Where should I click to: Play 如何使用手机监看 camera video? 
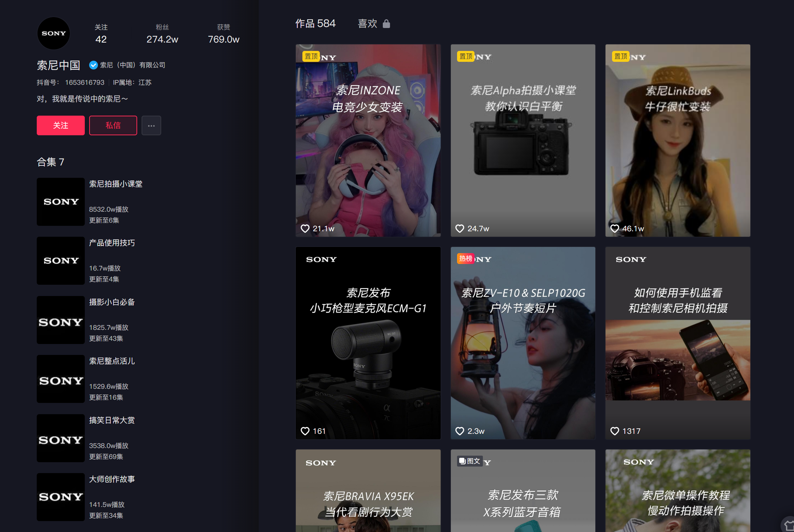click(678, 343)
